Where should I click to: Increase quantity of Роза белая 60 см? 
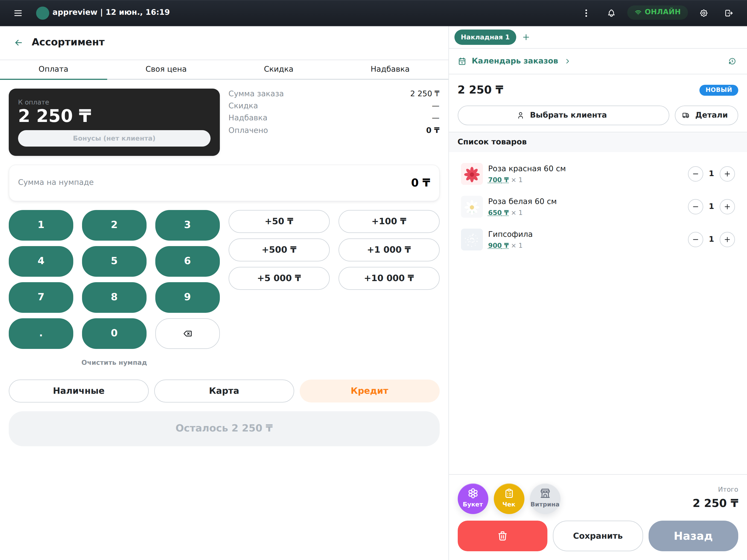727,207
